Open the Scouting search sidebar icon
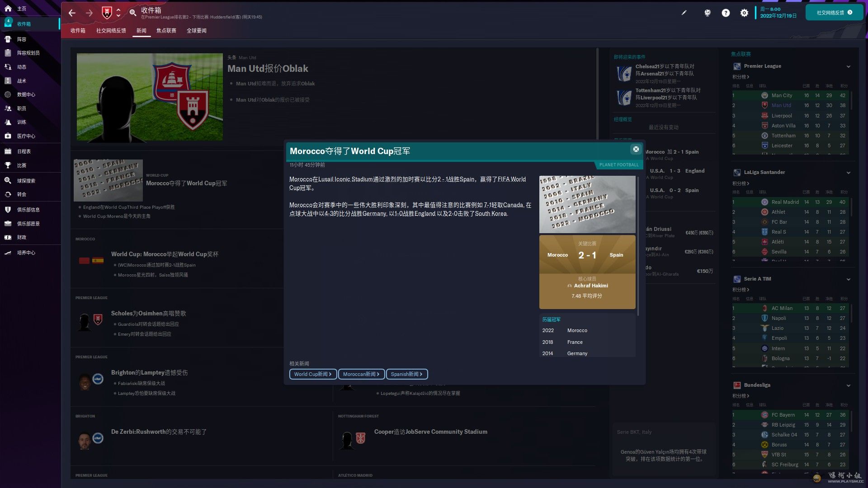The width and height of the screenshot is (868, 488). [x=8, y=181]
